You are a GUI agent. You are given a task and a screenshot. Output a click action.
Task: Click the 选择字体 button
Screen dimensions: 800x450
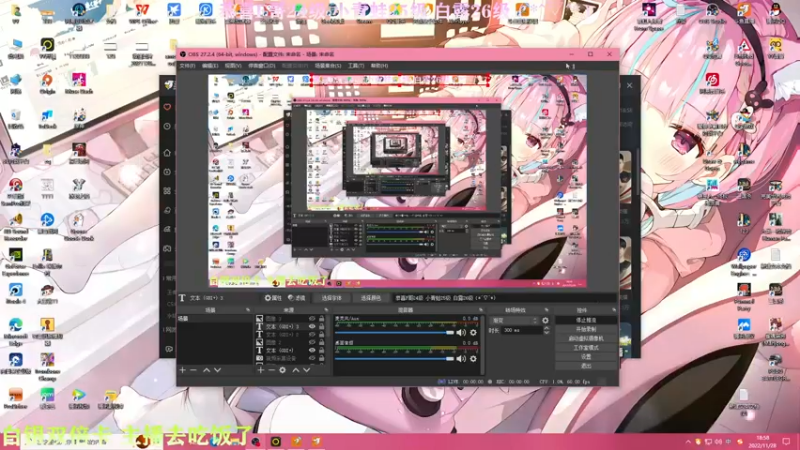click(331, 298)
